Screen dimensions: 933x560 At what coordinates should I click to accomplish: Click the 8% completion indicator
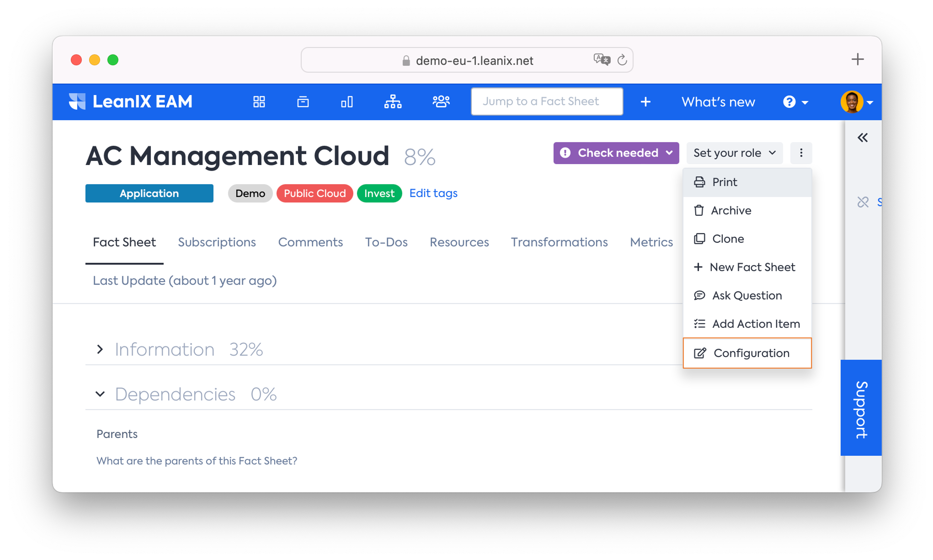point(420,156)
